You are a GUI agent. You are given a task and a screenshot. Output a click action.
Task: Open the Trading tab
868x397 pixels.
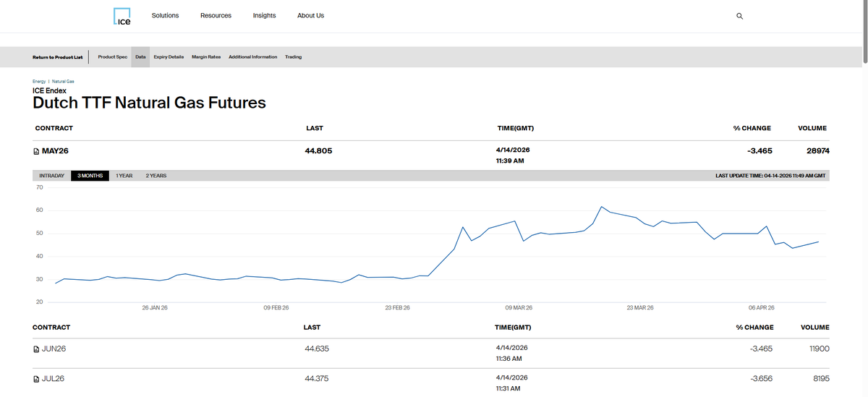pyautogui.click(x=293, y=57)
